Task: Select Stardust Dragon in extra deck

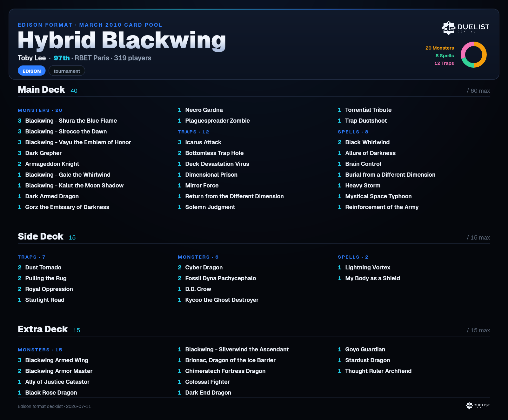Action: 368,360
